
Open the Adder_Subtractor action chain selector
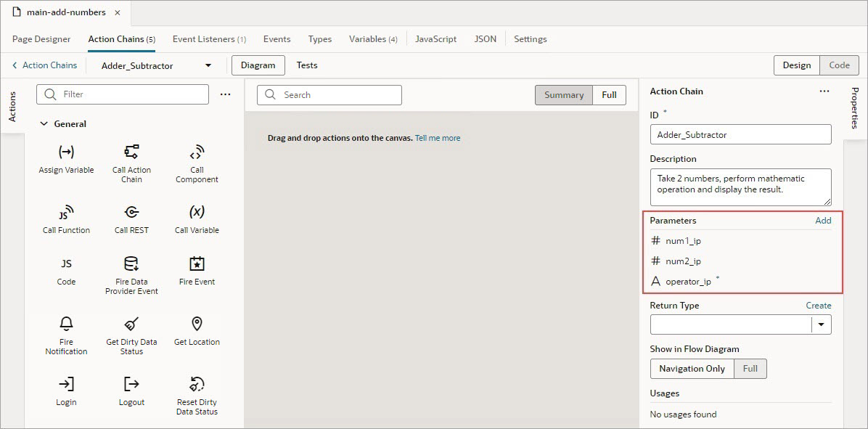pos(208,65)
